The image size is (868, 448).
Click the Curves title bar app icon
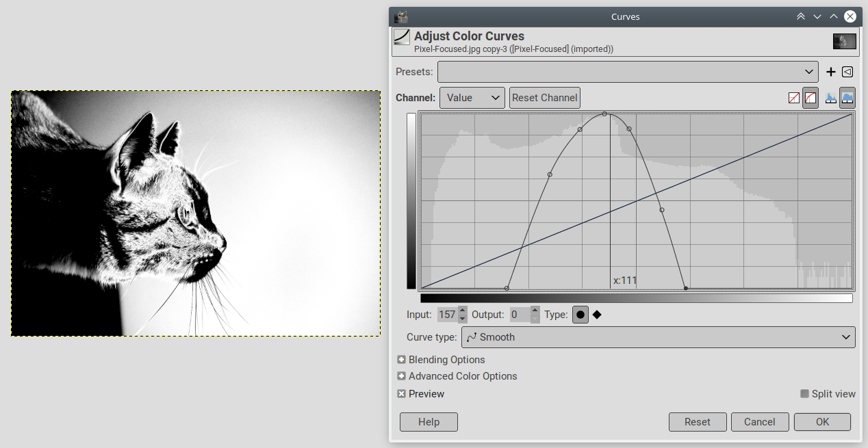401,16
